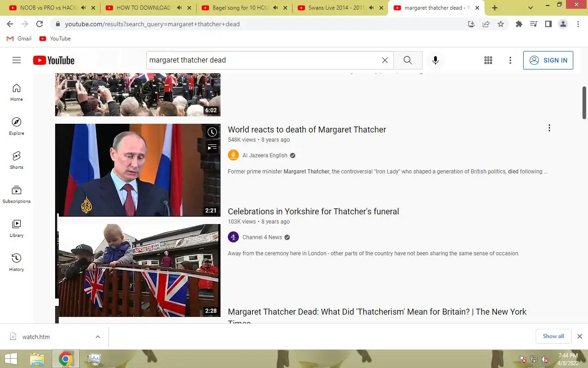Open Subscriptions in the sidebar
Image resolution: width=588 pixels, height=368 pixels.
(x=17, y=195)
